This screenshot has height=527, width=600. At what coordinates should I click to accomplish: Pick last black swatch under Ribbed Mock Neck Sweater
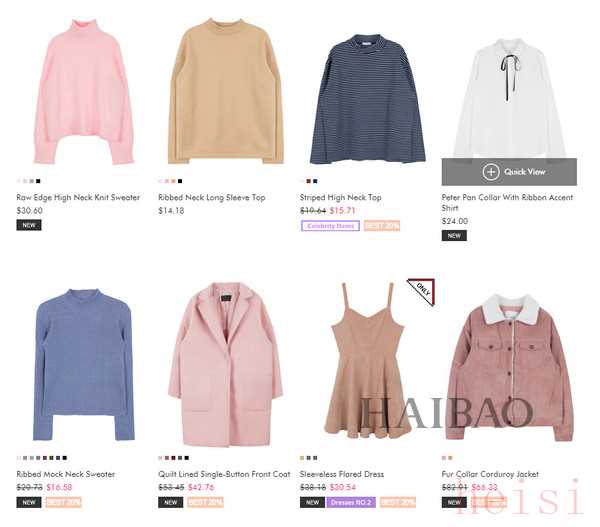tap(65, 458)
